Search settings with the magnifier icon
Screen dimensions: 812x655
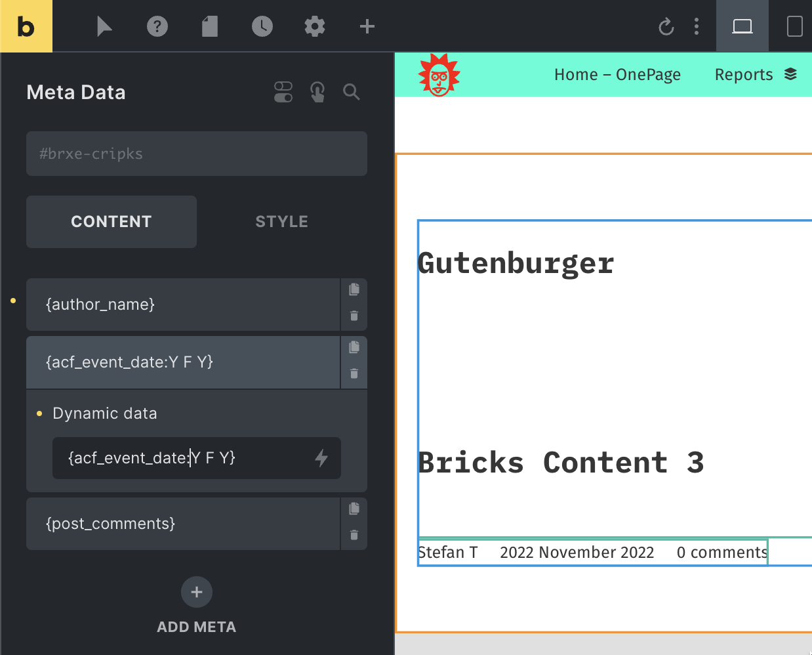(352, 92)
